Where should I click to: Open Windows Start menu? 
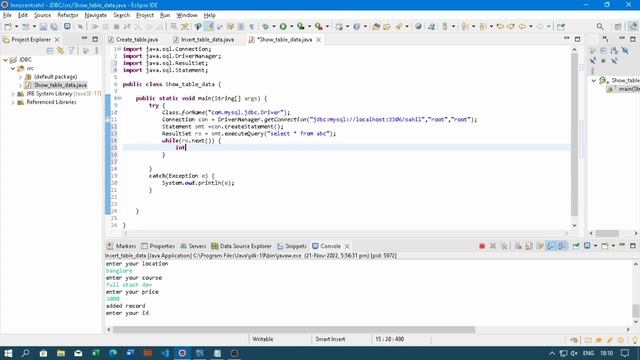[8, 353]
